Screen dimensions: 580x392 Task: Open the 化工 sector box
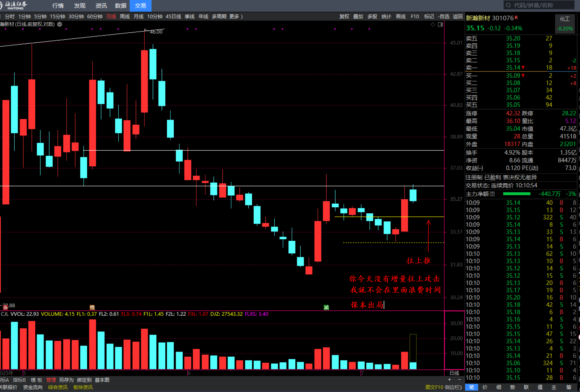565,23
